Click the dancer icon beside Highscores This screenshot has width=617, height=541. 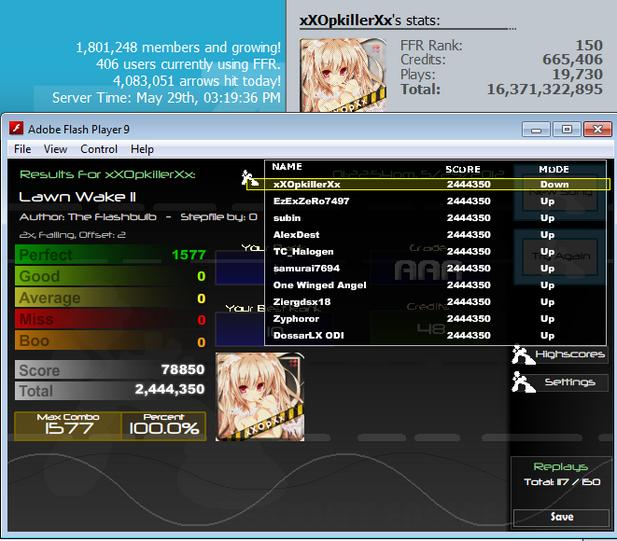click(522, 355)
